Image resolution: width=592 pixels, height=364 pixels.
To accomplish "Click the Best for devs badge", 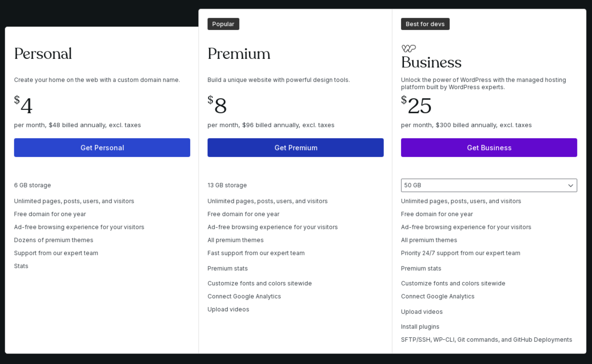I will tap(425, 24).
